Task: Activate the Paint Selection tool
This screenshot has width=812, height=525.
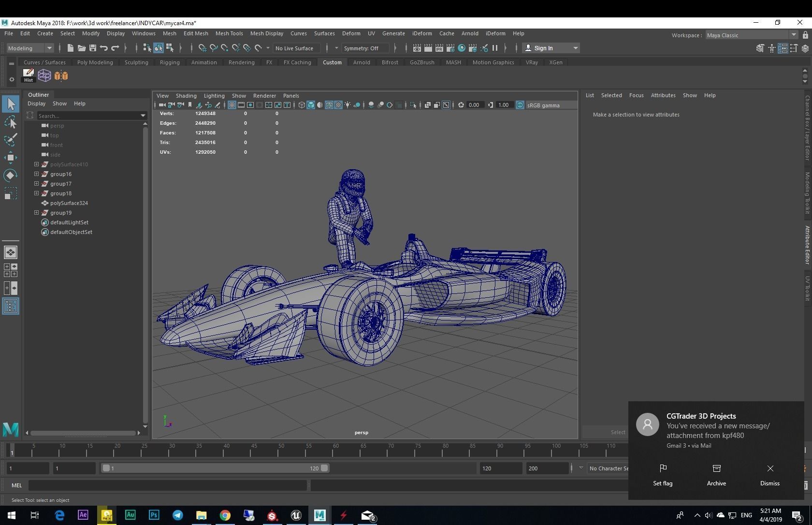Action: pos(11,140)
